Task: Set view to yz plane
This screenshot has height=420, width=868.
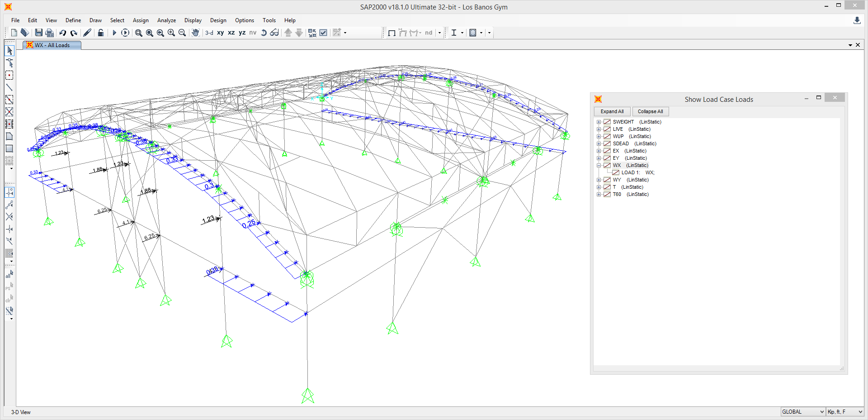Action: (x=242, y=33)
